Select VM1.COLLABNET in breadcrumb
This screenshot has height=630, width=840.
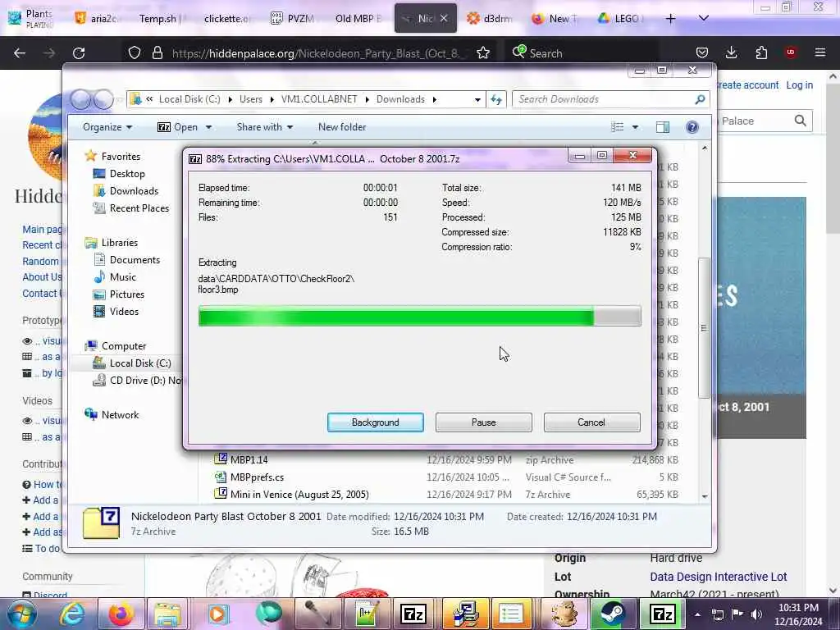(x=319, y=99)
